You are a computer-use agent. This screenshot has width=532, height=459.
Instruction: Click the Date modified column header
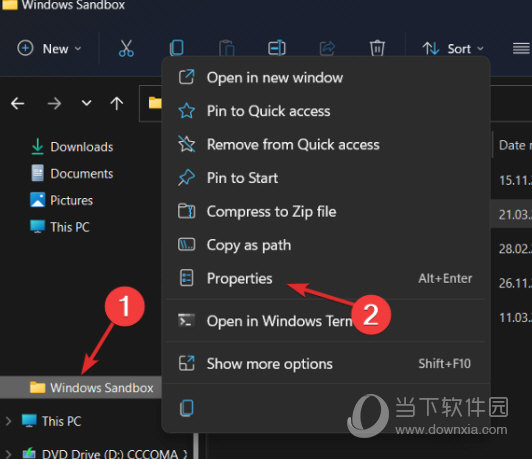coord(514,145)
